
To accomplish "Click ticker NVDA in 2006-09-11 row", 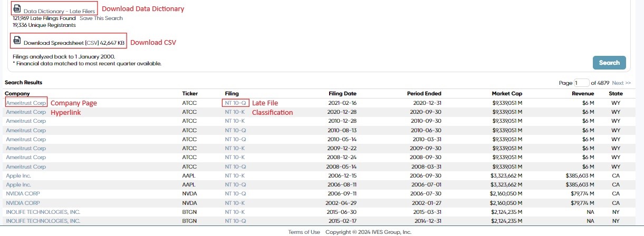I will coord(189,194).
